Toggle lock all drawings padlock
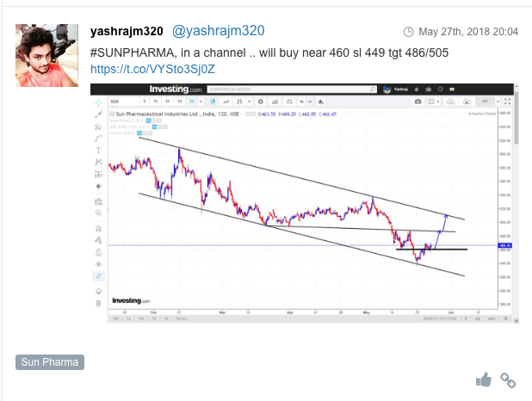The width and height of the screenshot is (532, 401). (98, 252)
